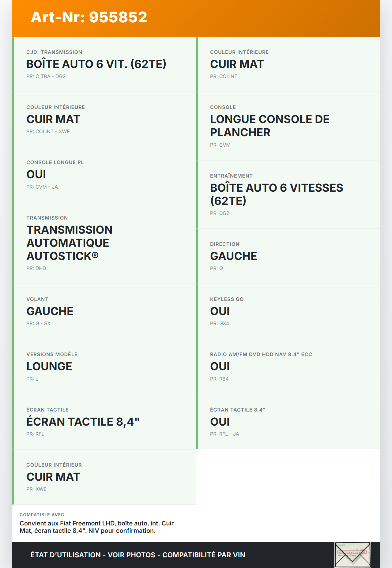Viewport: 392px width, 568px height.
Task: Select the DIRECTION spec label
Action: (225, 244)
